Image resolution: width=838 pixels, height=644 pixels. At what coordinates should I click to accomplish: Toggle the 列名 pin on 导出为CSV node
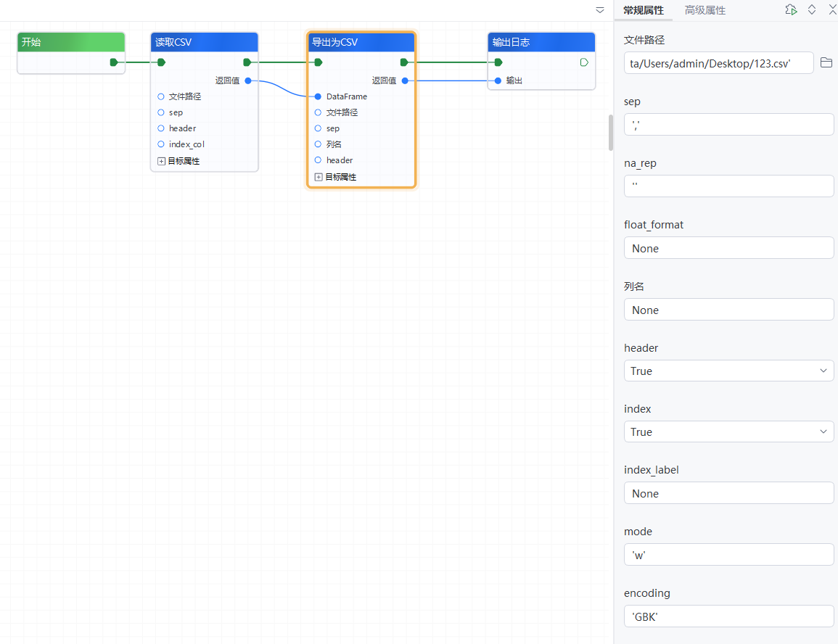(318, 144)
